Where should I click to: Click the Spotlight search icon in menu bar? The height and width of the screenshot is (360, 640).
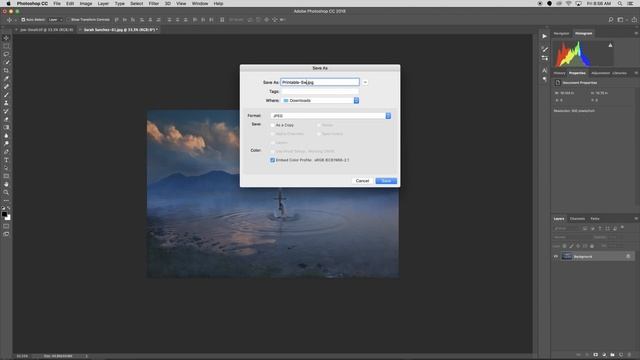pos(620,3)
